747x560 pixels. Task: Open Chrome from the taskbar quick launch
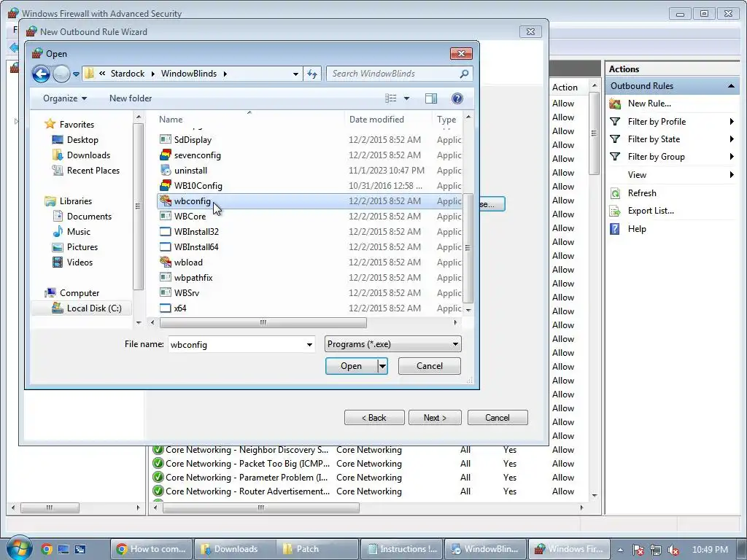(46, 549)
